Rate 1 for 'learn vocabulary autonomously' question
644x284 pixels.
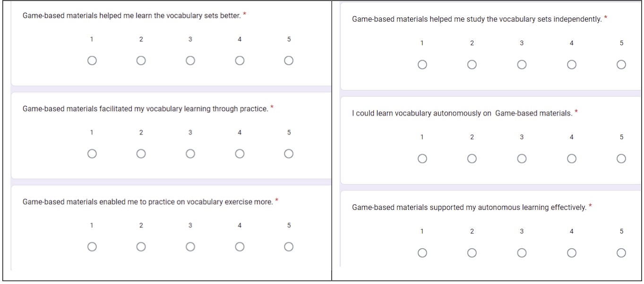422,159
